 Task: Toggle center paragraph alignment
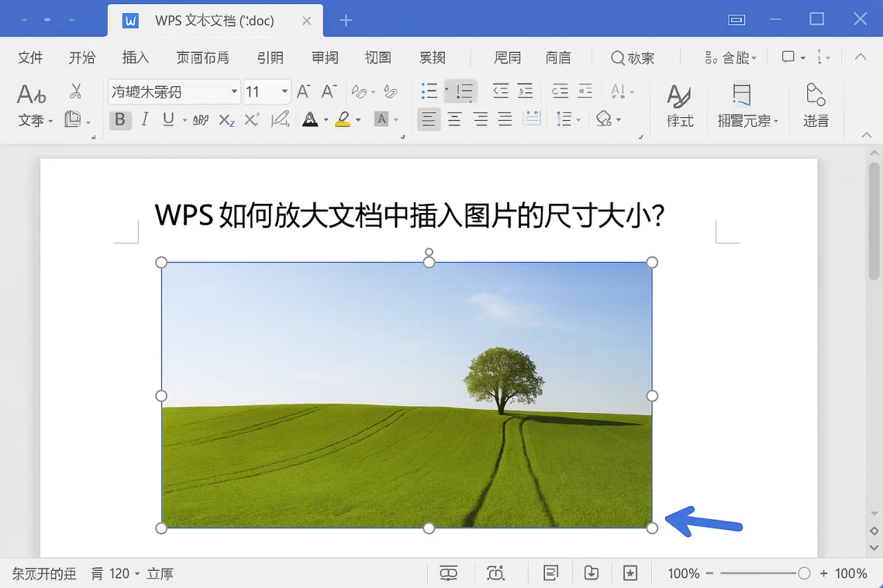point(455,119)
